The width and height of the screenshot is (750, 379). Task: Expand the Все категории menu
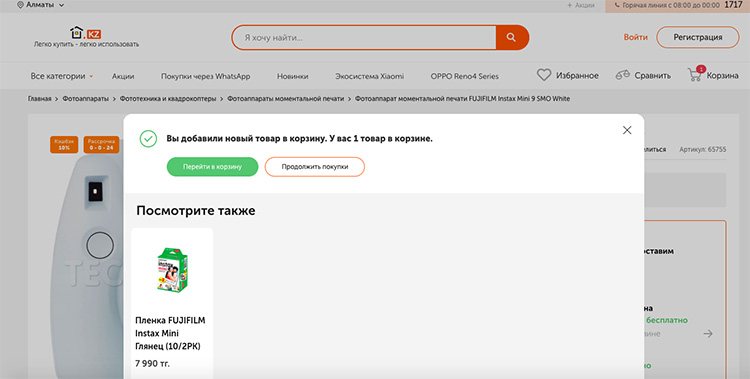click(62, 76)
